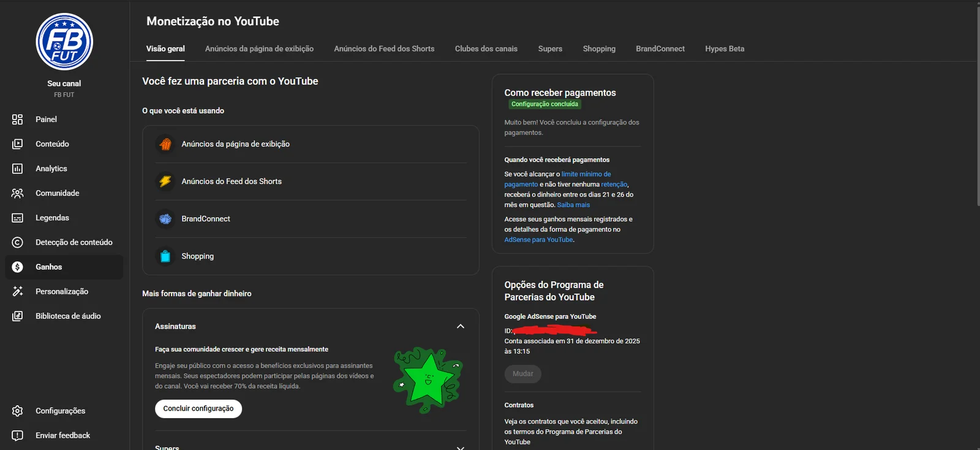Viewport: 980px width, 450px height.
Task: Expand the Supers section chevron
Action: (461, 447)
